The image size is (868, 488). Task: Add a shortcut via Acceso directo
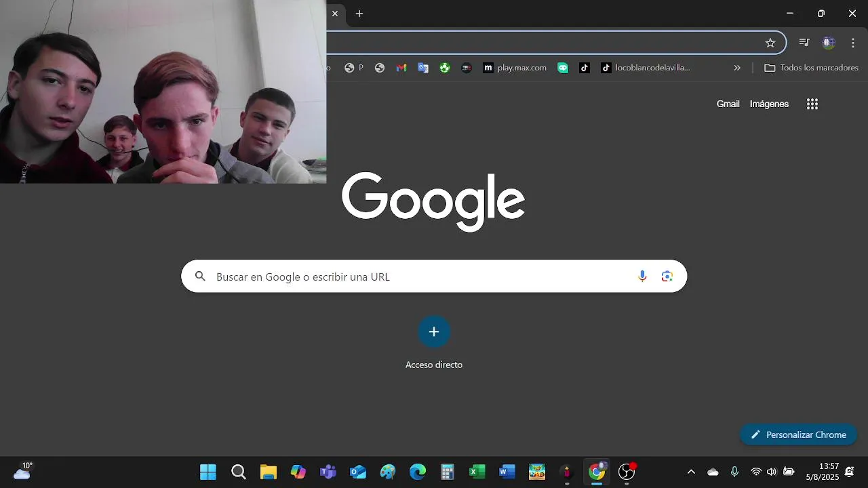tap(434, 343)
